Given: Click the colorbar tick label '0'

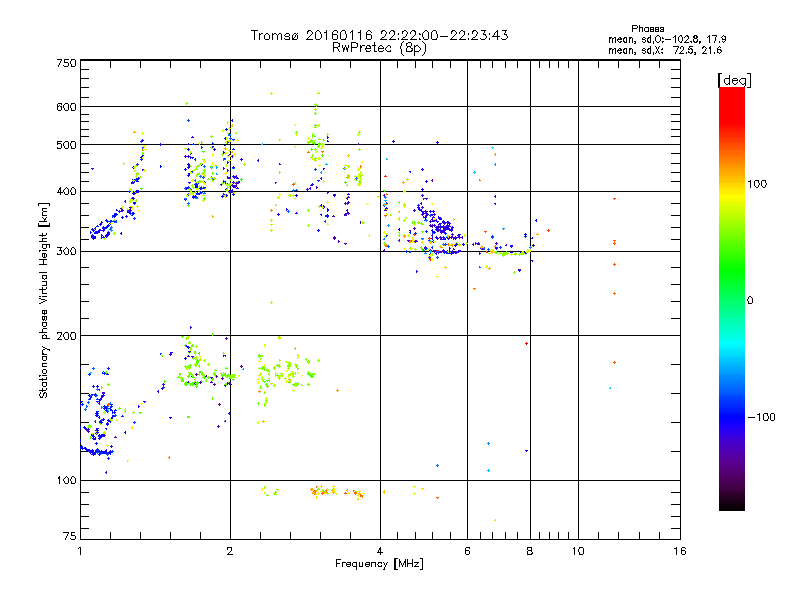Looking at the screenshot, I should [x=749, y=301].
